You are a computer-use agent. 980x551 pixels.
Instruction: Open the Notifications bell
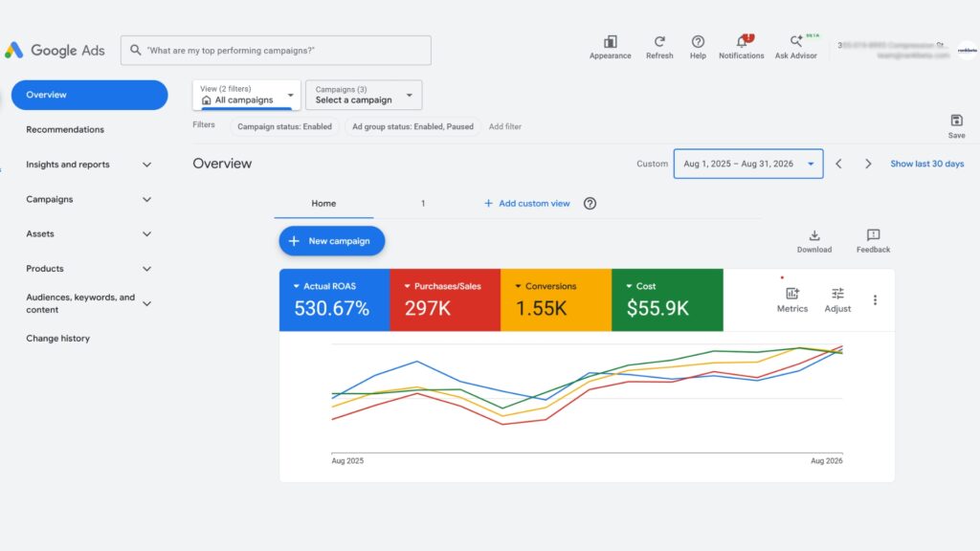pyautogui.click(x=742, y=42)
